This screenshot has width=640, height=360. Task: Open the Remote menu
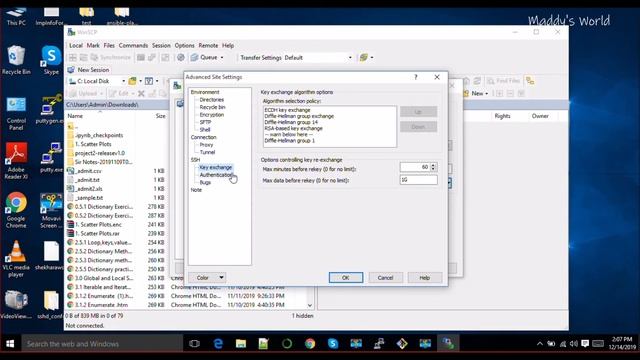coord(208,45)
